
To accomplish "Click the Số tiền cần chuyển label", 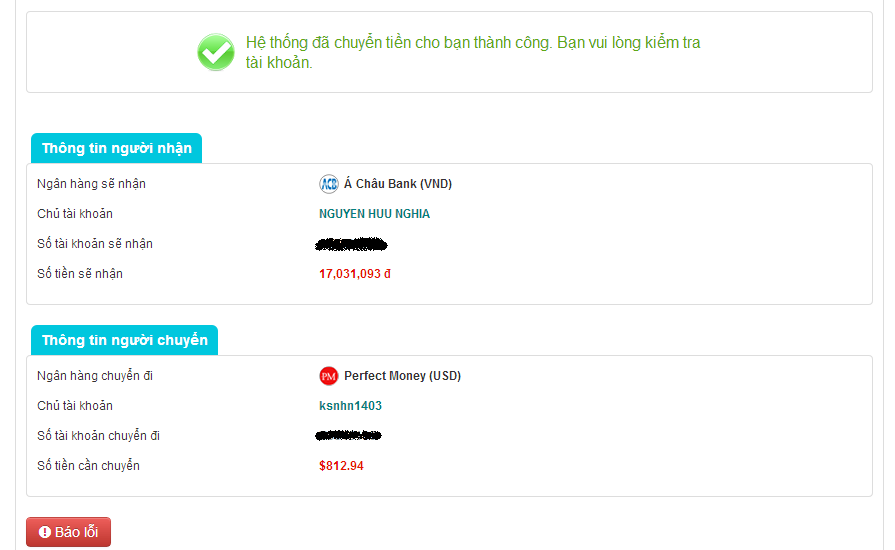I will coord(88,466).
